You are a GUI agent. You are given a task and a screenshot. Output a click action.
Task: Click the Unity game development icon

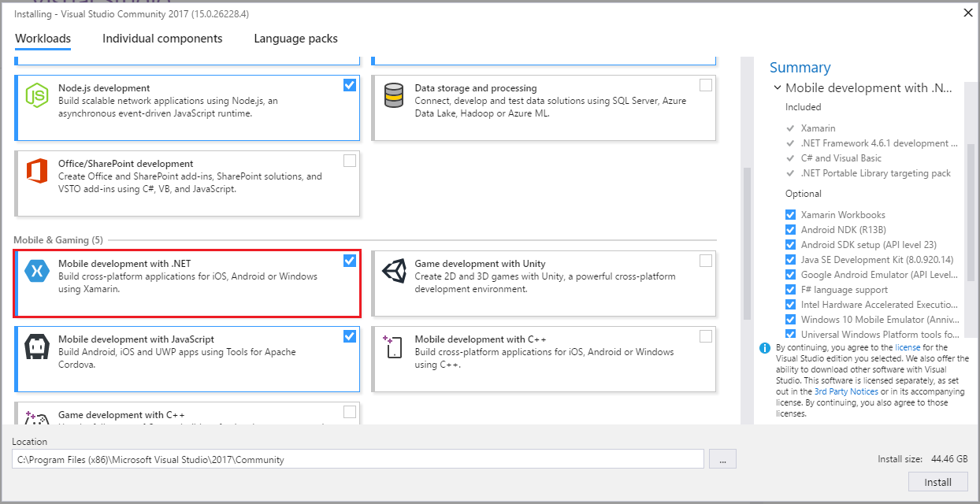[x=393, y=271]
